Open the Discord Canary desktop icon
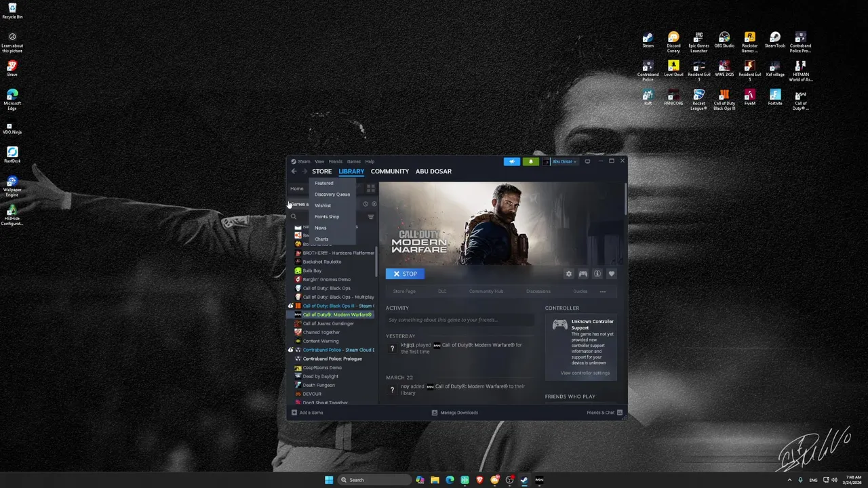868x488 pixels. tap(673, 42)
